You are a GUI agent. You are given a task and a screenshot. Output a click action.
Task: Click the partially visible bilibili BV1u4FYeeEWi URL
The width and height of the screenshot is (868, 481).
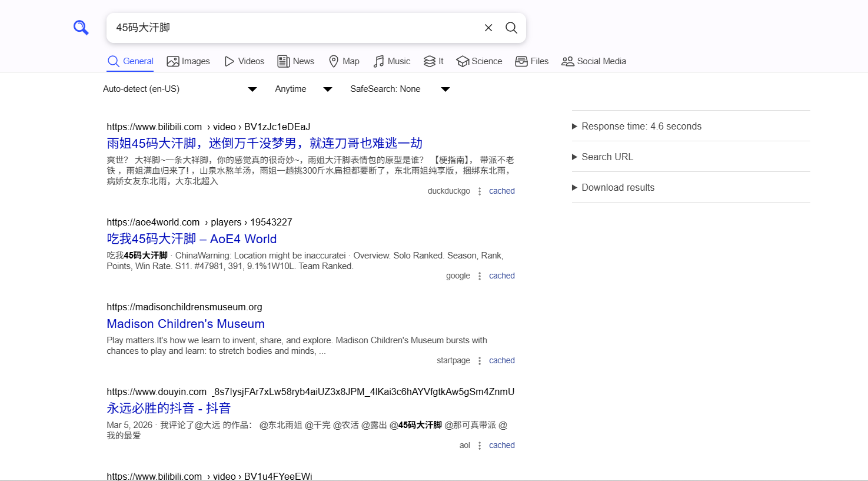[x=209, y=476]
